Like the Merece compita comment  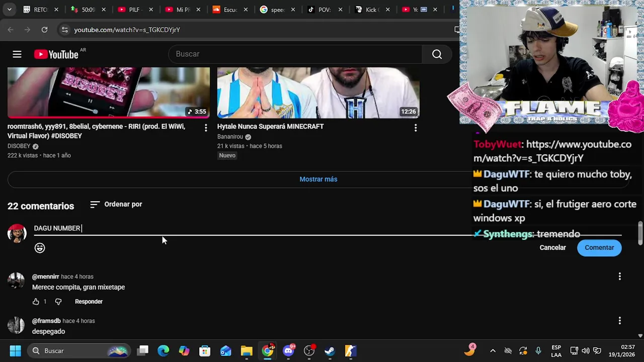(36, 302)
